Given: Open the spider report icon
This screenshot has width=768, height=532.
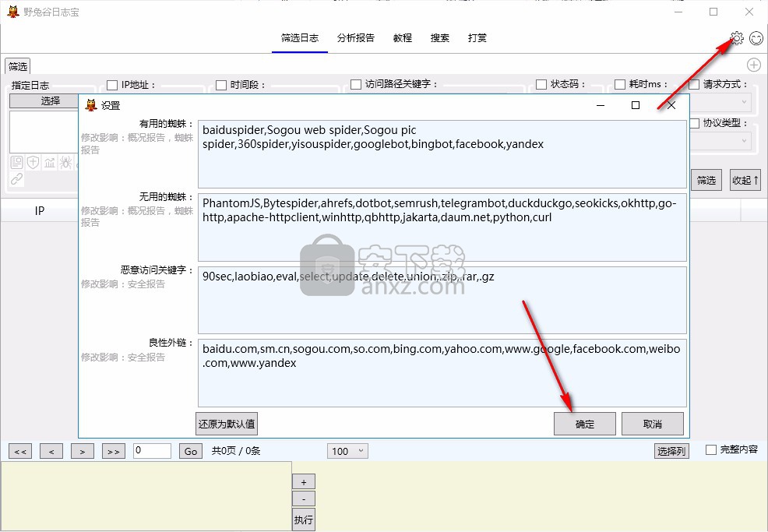Looking at the screenshot, I should [65, 163].
